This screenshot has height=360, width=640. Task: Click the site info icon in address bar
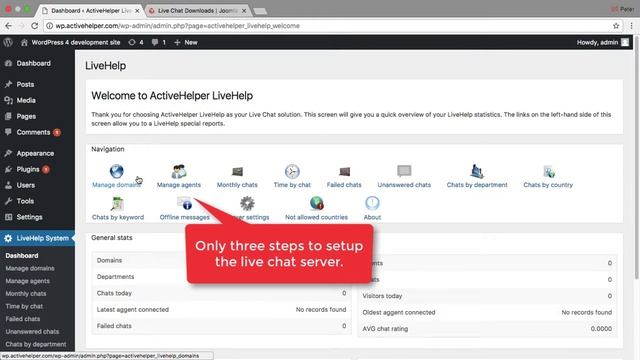[49, 26]
